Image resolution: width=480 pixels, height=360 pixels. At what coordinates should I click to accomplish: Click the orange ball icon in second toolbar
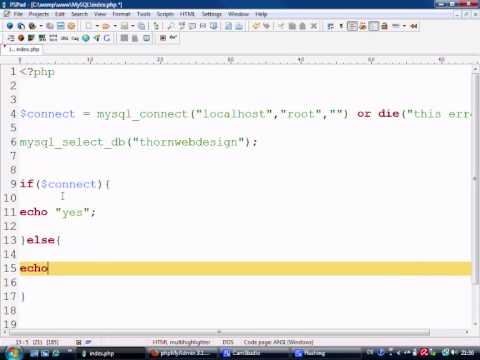21,38
